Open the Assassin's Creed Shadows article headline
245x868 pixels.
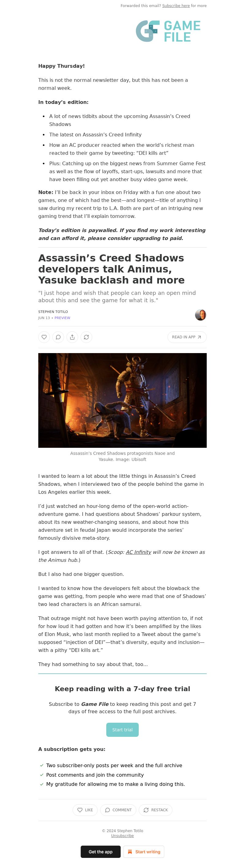point(111,269)
